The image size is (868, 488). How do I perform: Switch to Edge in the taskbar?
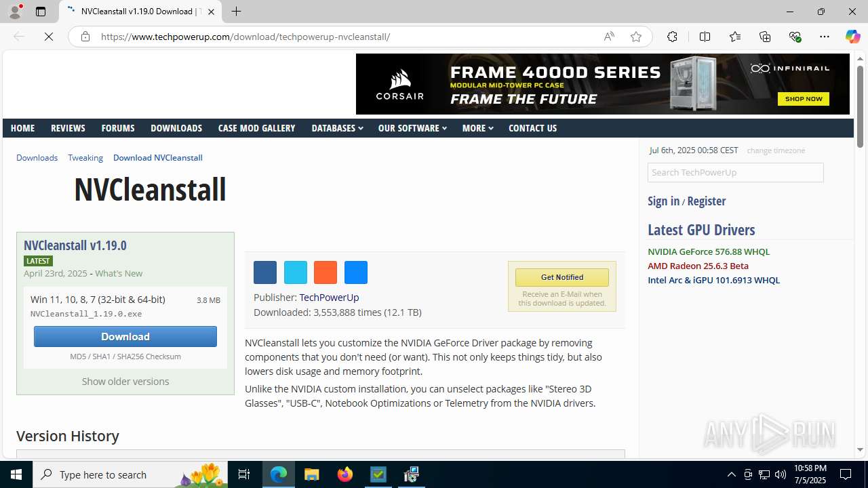coord(279,474)
